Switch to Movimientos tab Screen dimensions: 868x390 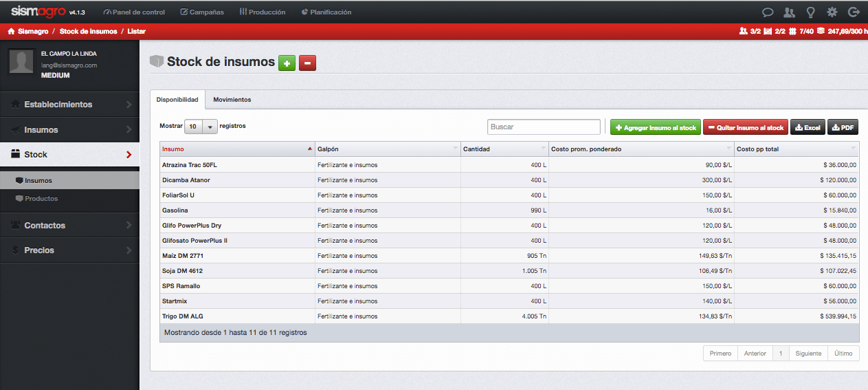click(x=232, y=100)
